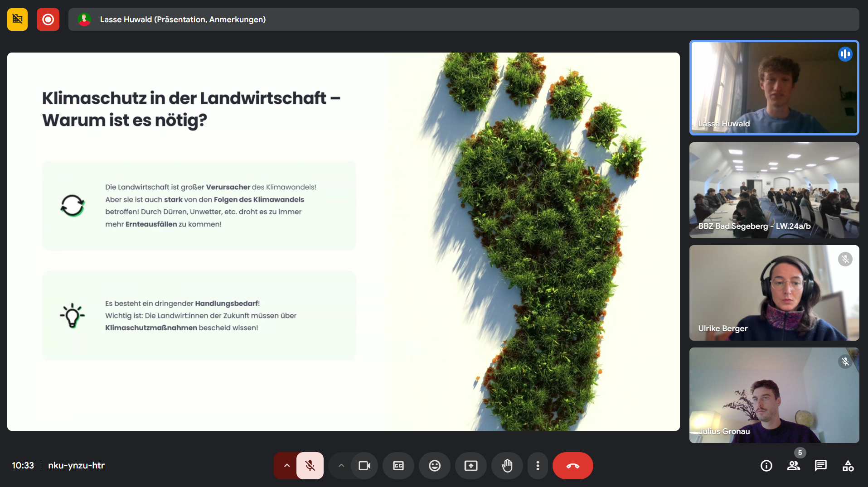Toggle closed captions
868x487 pixels.
coord(398,466)
